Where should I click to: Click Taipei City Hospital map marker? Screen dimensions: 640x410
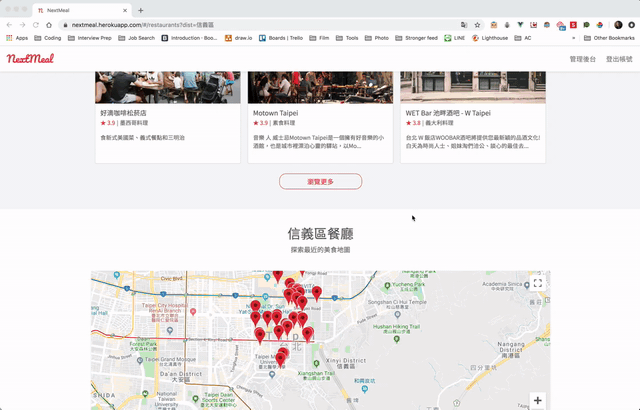[x=193, y=312]
